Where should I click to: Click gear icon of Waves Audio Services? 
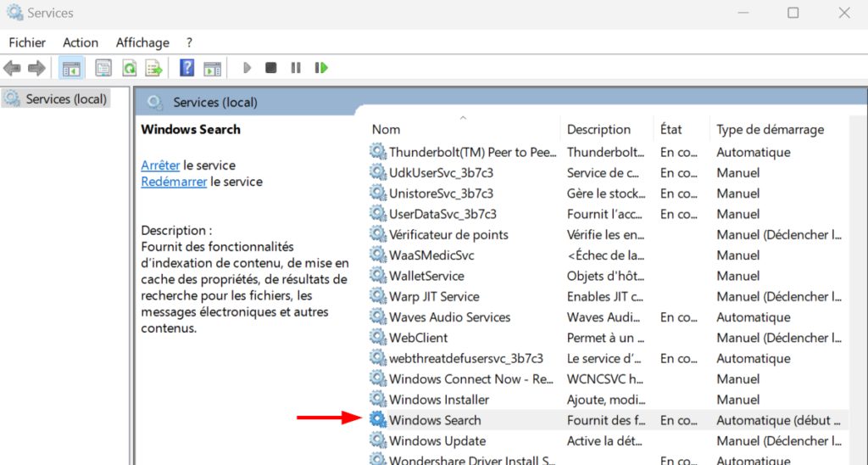[378, 317]
